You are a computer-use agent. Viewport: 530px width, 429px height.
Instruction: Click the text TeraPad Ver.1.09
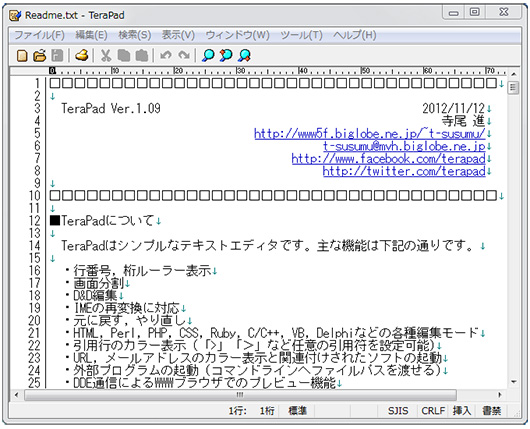point(111,109)
